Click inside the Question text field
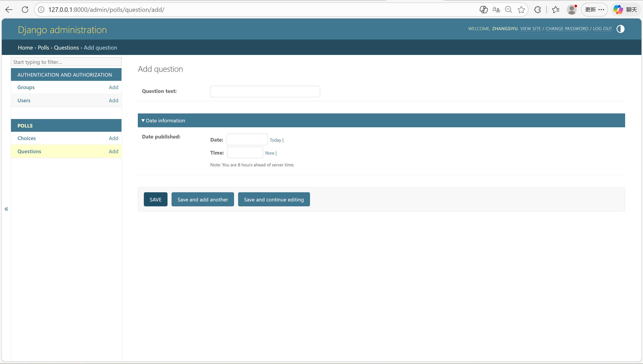The width and height of the screenshot is (643, 364). tap(265, 92)
